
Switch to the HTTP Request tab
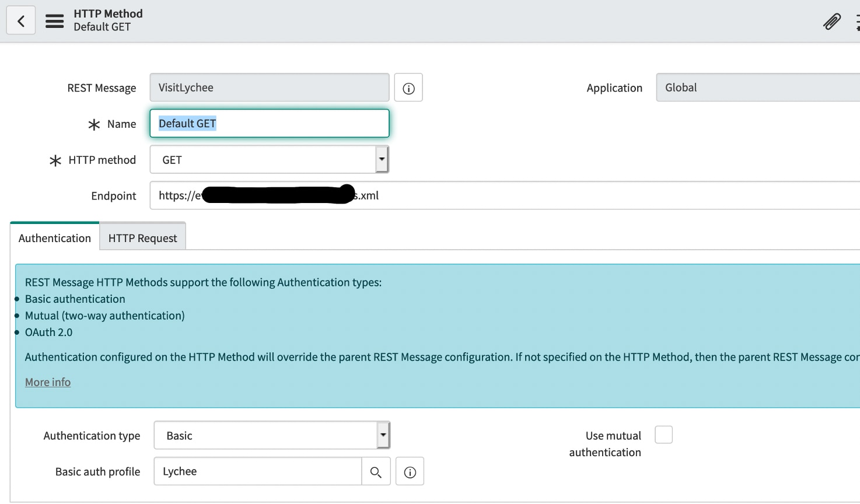coord(142,238)
